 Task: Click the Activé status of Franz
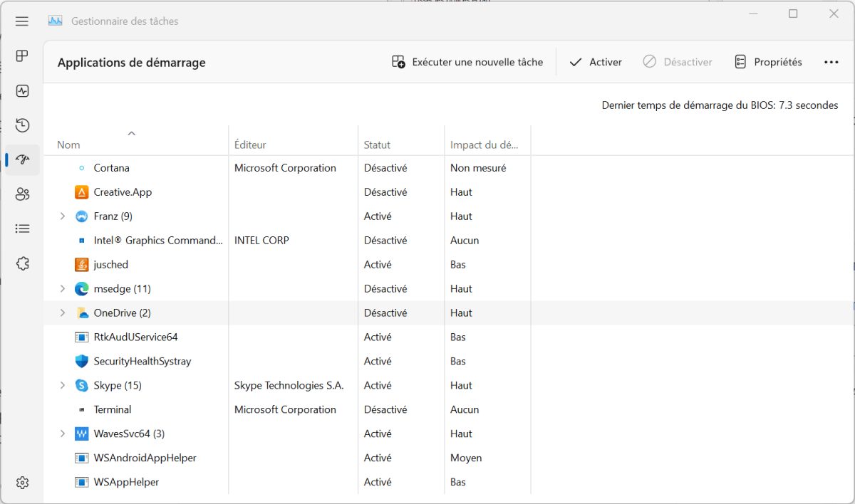(378, 216)
